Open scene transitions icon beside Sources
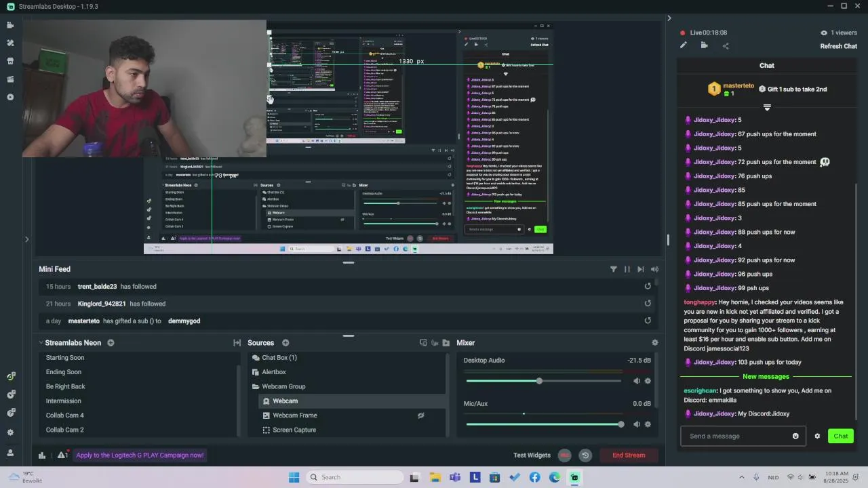Viewport: 868px width, 488px height. coord(237,343)
